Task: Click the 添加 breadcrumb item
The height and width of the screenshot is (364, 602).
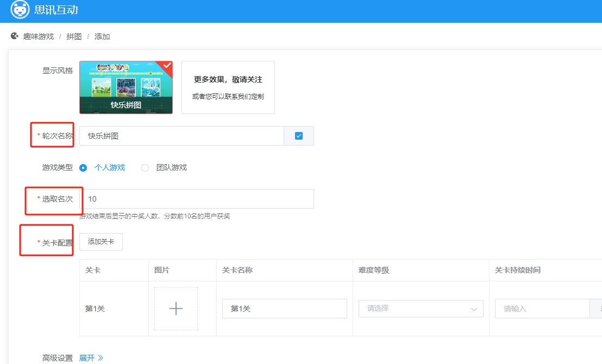Action: coord(102,36)
